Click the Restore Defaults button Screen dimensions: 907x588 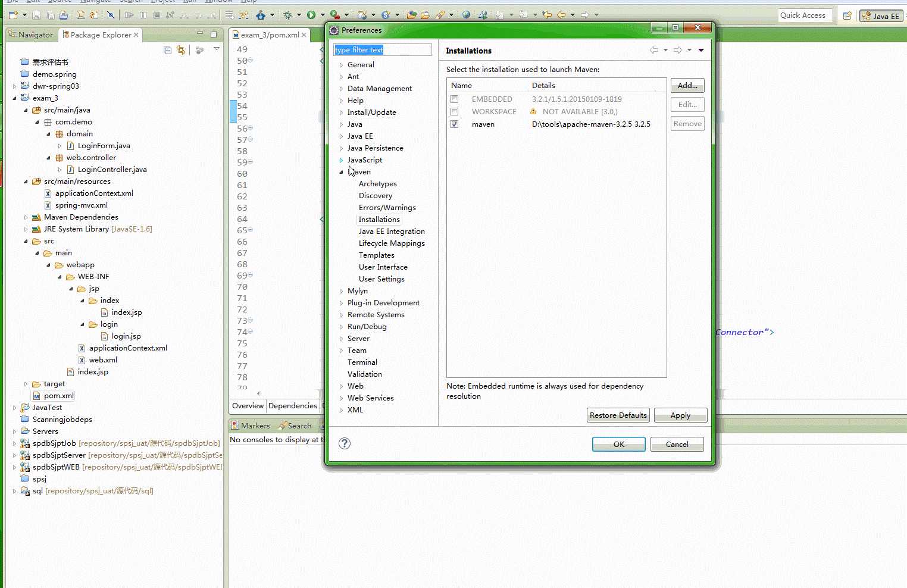[618, 415]
